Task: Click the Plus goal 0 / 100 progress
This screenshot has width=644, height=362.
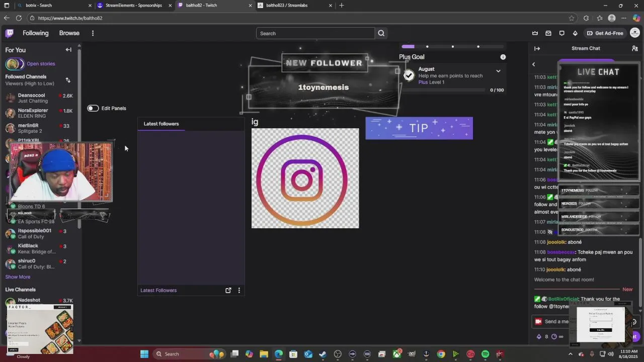Action: (x=497, y=90)
